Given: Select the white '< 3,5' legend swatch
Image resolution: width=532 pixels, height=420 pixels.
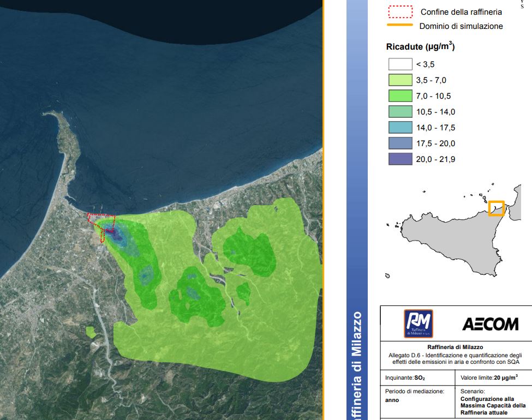Looking at the screenshot, I should pos(399,64).
